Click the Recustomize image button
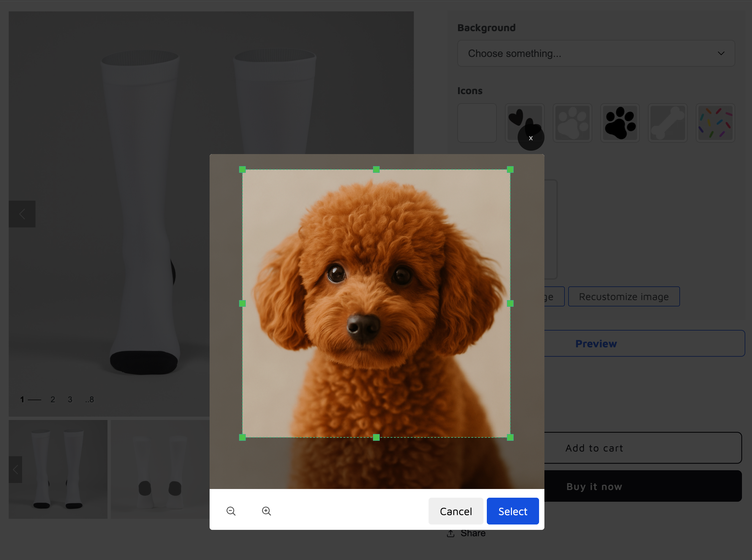The image size is (752, 560). (x=623, y=297)
